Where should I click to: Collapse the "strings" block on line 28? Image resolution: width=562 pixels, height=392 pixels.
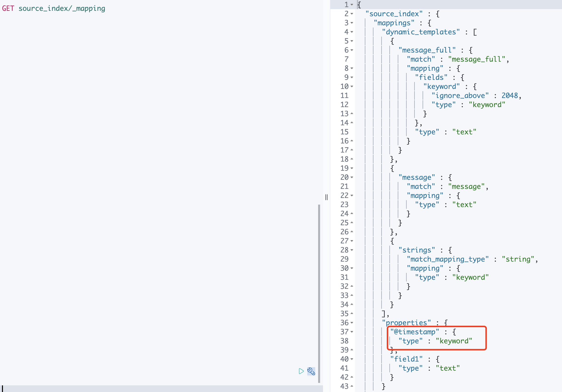[352, 250]
